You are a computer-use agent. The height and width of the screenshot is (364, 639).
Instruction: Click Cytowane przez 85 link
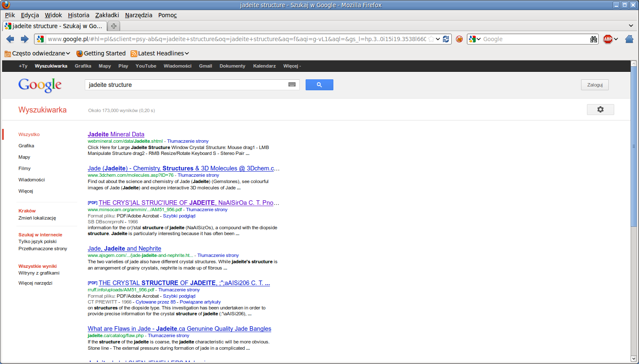coord(156,302)
